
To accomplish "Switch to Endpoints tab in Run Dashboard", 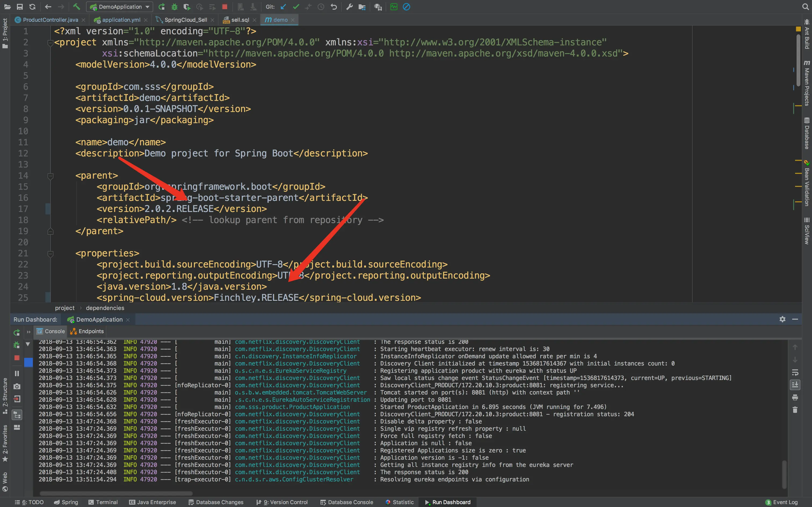I will pyautogui.click(x=87, y=331).
